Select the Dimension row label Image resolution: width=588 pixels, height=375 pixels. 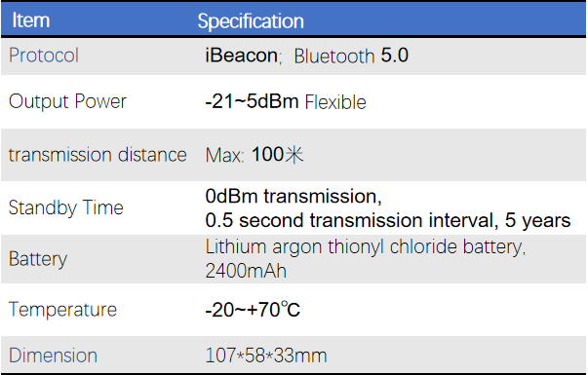[x=53, y=356]
